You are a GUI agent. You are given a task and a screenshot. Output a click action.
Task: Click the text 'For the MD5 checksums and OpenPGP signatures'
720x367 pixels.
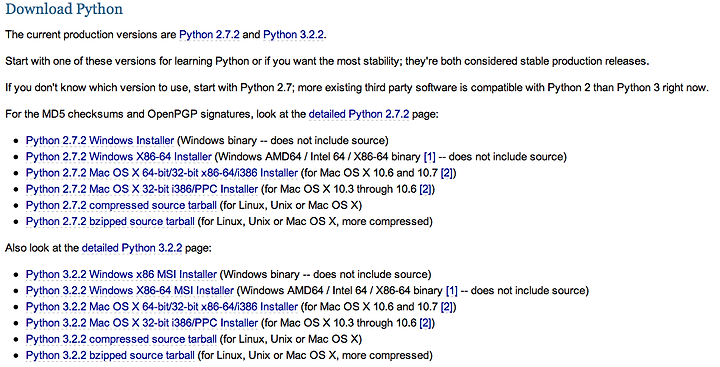128,114
